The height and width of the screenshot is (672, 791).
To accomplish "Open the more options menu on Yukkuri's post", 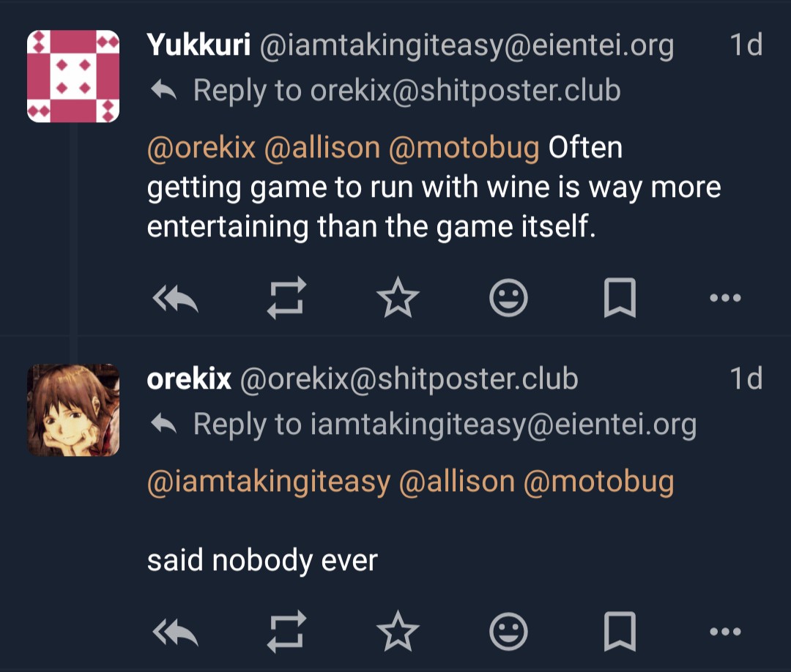I will [726, 299].
